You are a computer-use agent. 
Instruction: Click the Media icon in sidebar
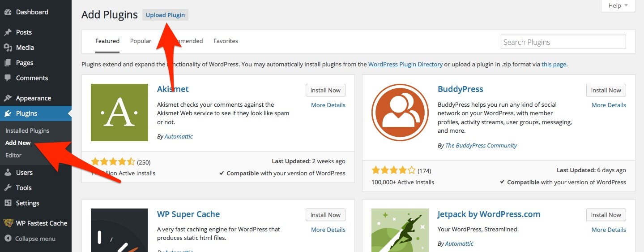click(x=8, y=48)
